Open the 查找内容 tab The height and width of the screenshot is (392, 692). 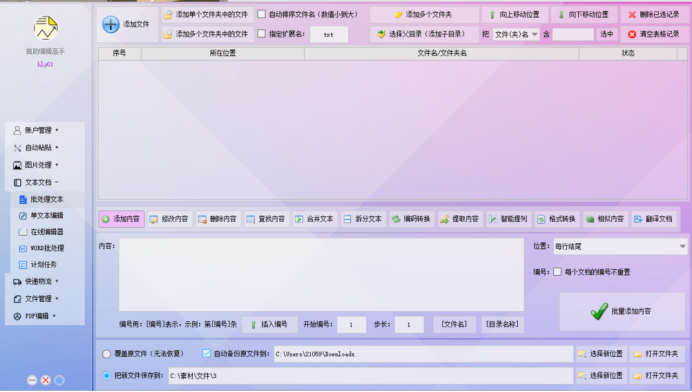[x=267, y=219]
